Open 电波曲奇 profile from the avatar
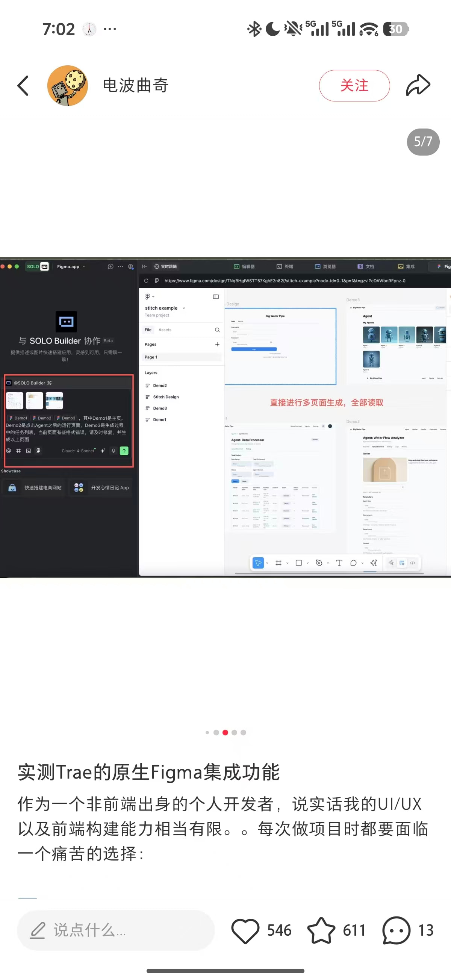The width and height of the screenshot is (451, 980). tap(68, 86)
